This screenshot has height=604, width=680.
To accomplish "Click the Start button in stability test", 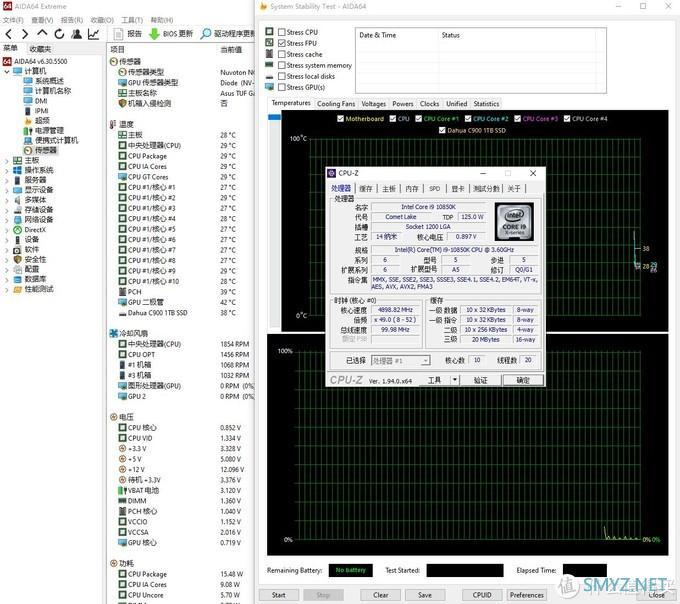I will click(278, 595).
